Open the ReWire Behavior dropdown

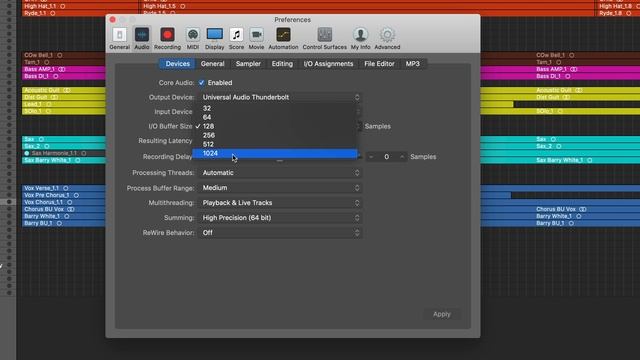tap(280, 233)
